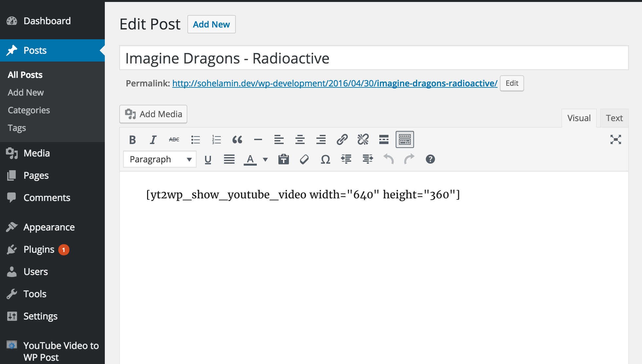The height and width of the screenshot is (364, 642).
Task: Expand the text color picker dropdown
Action: (x=265, y=159)
